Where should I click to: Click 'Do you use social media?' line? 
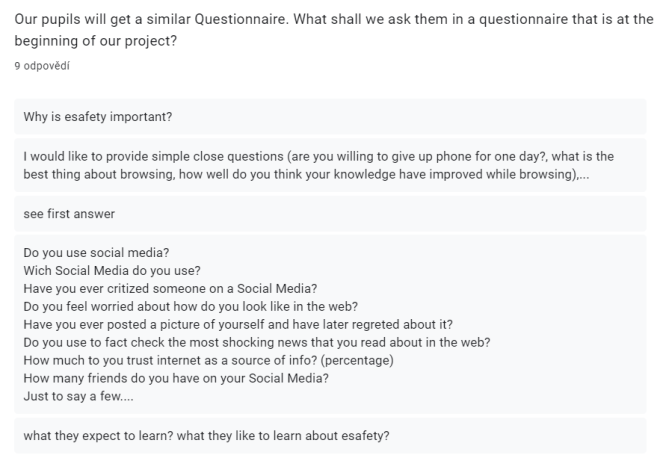click(96, 253)
